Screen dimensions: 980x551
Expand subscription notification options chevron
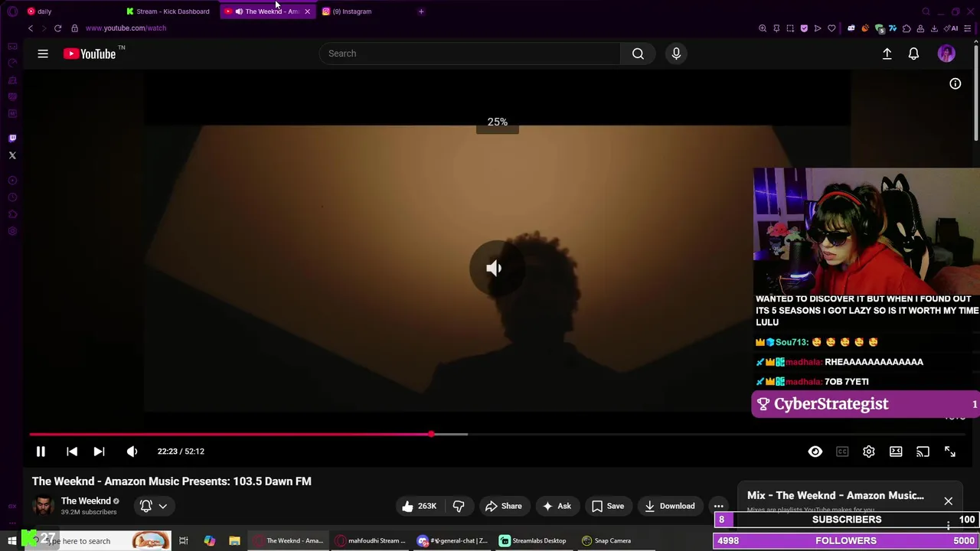coord(162,506)
